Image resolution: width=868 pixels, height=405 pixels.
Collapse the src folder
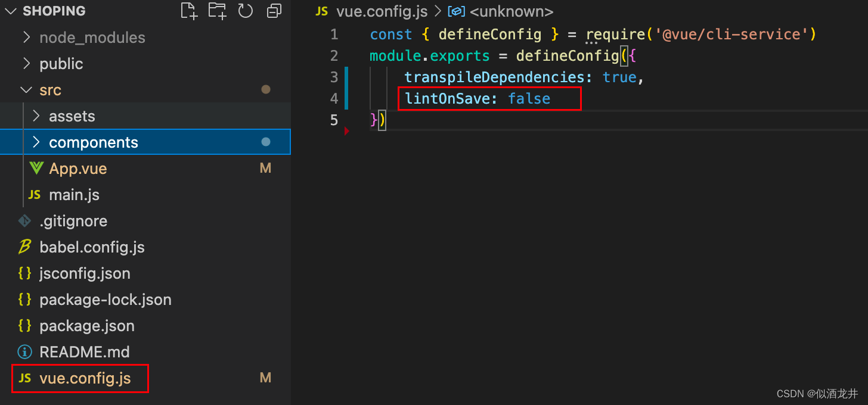tap(26, 89)
